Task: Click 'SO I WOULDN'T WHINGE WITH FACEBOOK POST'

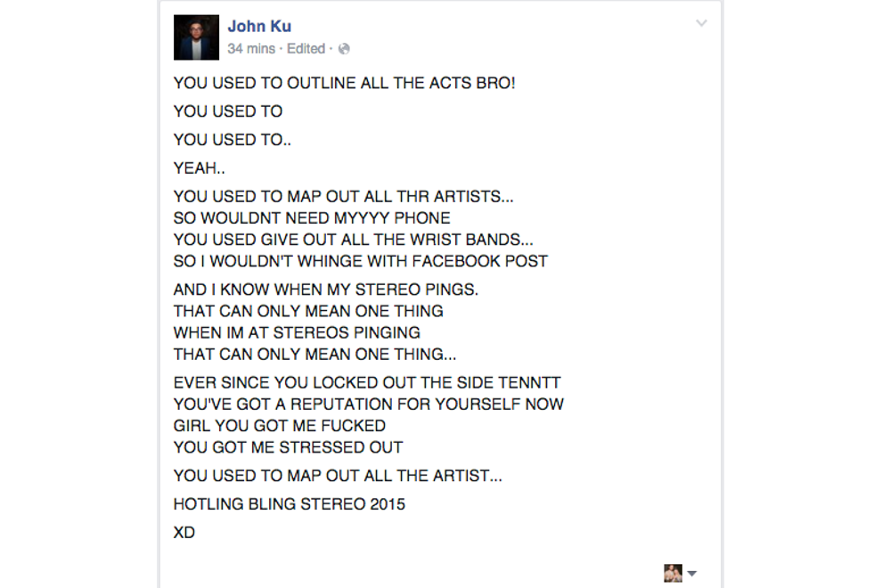Action: (360, 261)
